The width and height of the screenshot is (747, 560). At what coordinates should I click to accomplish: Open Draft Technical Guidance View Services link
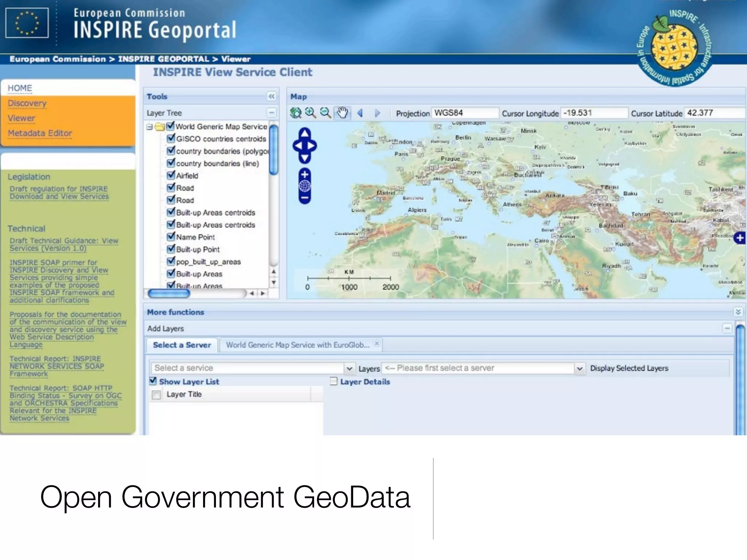coord(64,245)
